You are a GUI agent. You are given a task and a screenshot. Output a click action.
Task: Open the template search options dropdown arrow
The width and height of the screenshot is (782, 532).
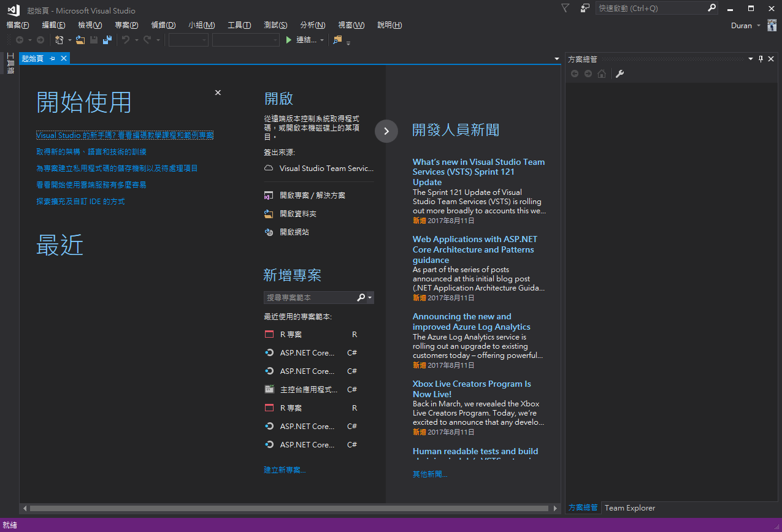[x=370, y=298]
